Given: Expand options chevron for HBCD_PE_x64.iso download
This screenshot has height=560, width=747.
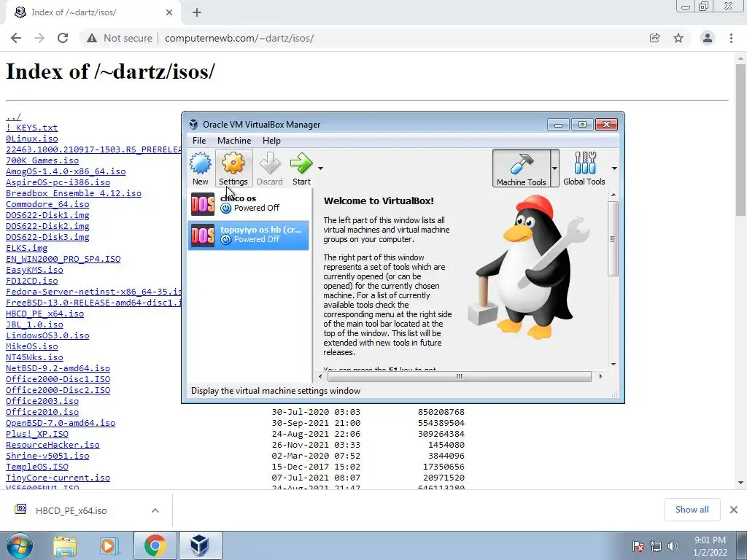Looking at the screenshot, I should (155, 510).
